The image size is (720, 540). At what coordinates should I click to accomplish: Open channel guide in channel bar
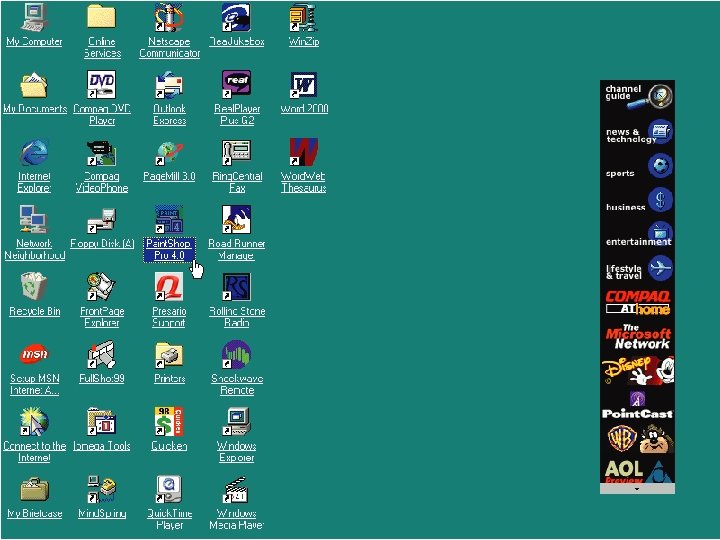637,97
